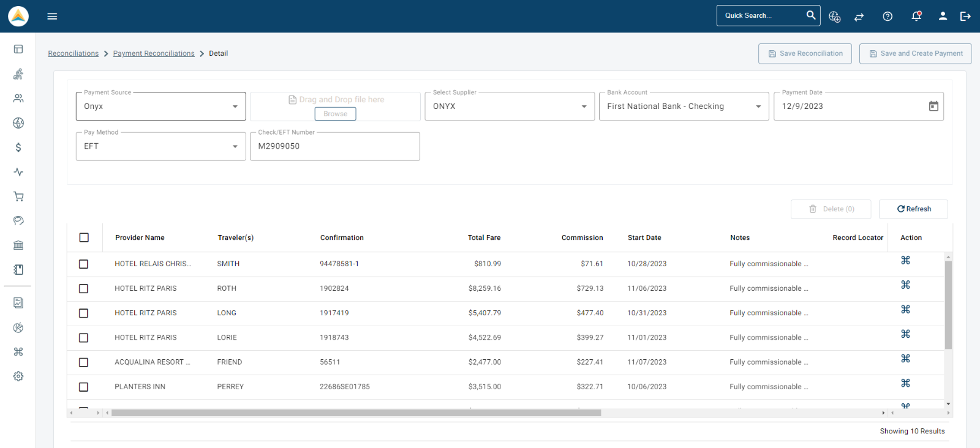Sort by the Total Fare column header
This screenshot has height=448, width=980.
click(x=484, y=237)
